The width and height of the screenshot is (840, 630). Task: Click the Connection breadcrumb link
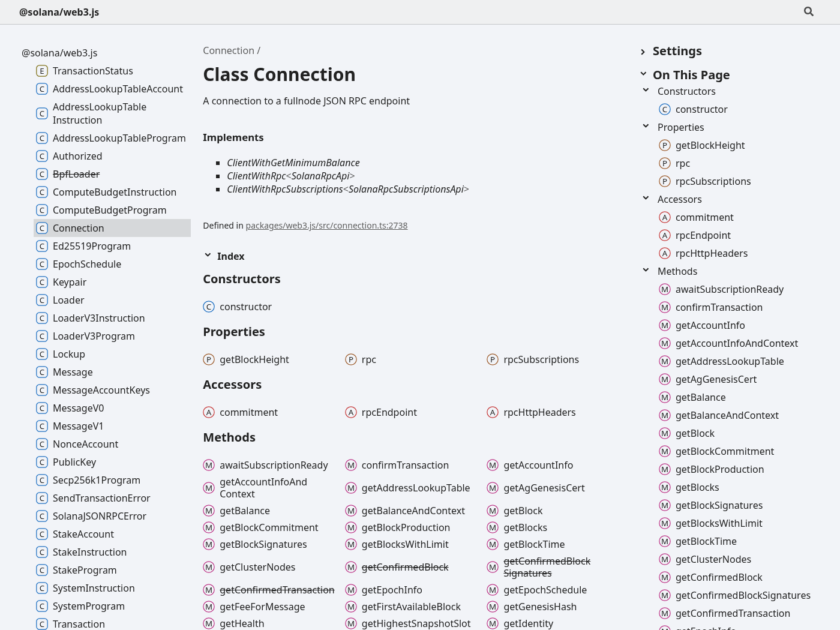[x=229, y=50]
